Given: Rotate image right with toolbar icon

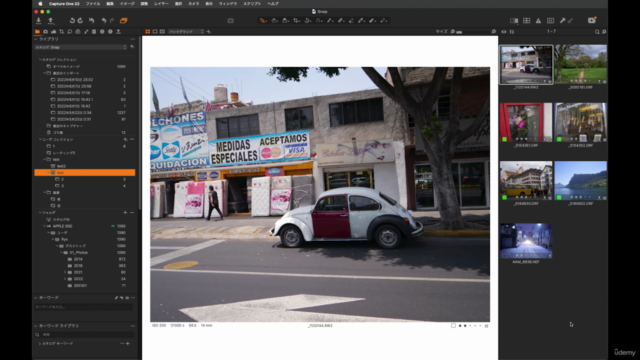Looking at the screenshot, I should pyautogui.click(x=80, y=20).
